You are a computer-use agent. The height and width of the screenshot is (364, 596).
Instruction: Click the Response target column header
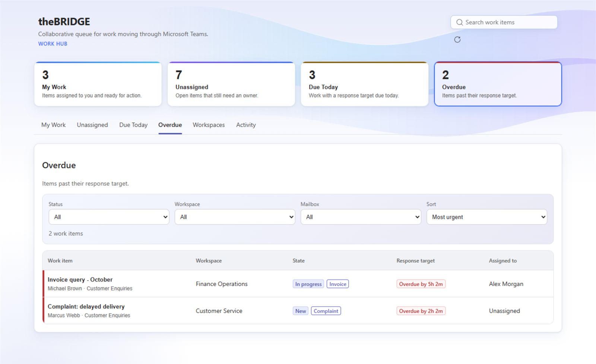point(415,261)
